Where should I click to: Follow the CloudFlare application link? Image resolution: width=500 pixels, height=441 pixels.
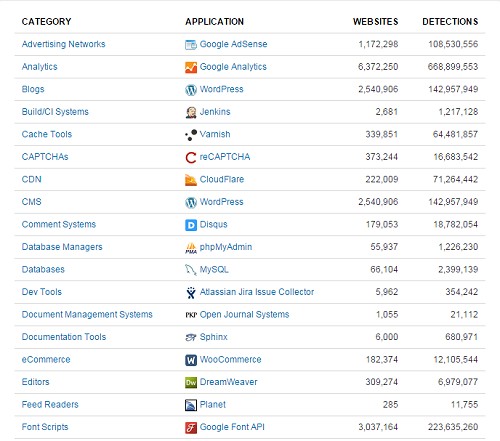tap(222, 179)
